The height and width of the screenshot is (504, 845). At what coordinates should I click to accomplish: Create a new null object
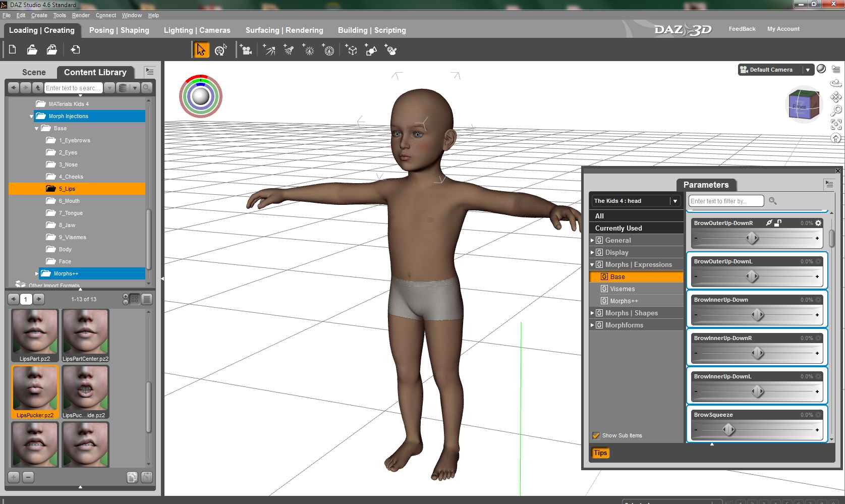point(352,50)
